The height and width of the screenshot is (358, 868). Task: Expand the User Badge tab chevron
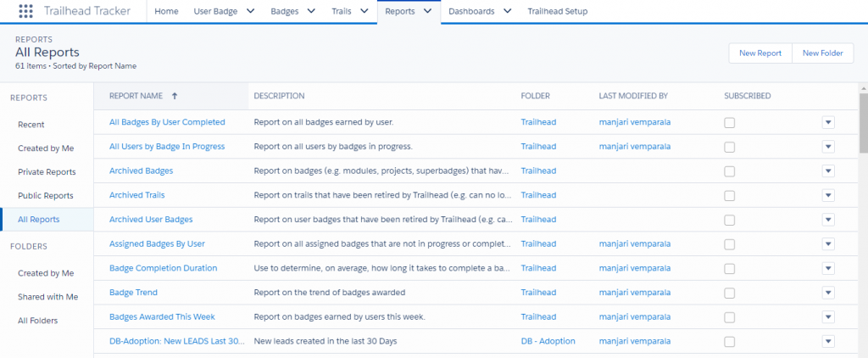pyautogui.click(x=250, y=11)
